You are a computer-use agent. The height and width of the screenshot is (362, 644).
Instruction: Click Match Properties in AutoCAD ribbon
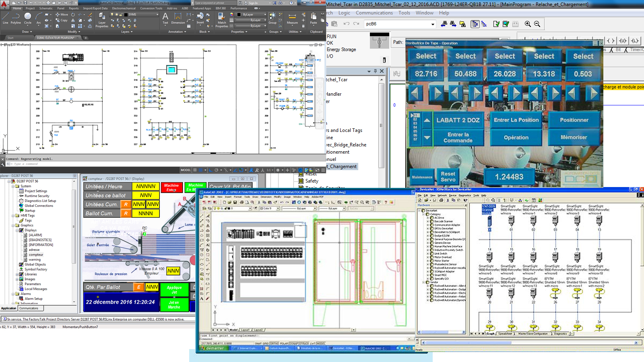tap(222, 20)
